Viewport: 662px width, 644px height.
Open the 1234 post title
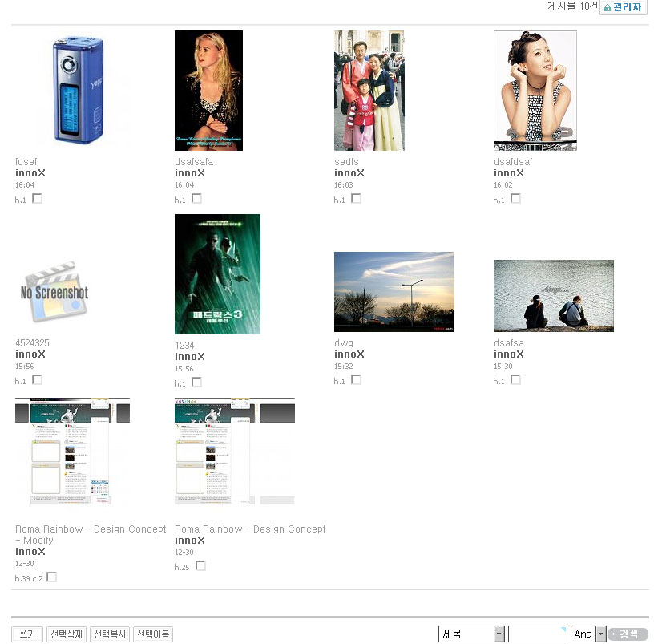[x=184, y=346]
